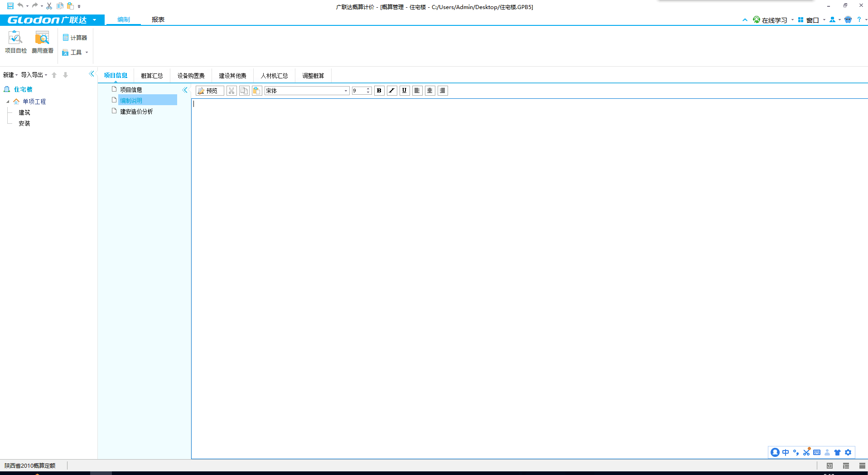Toggle italic formatting

[x=392, y=91]
